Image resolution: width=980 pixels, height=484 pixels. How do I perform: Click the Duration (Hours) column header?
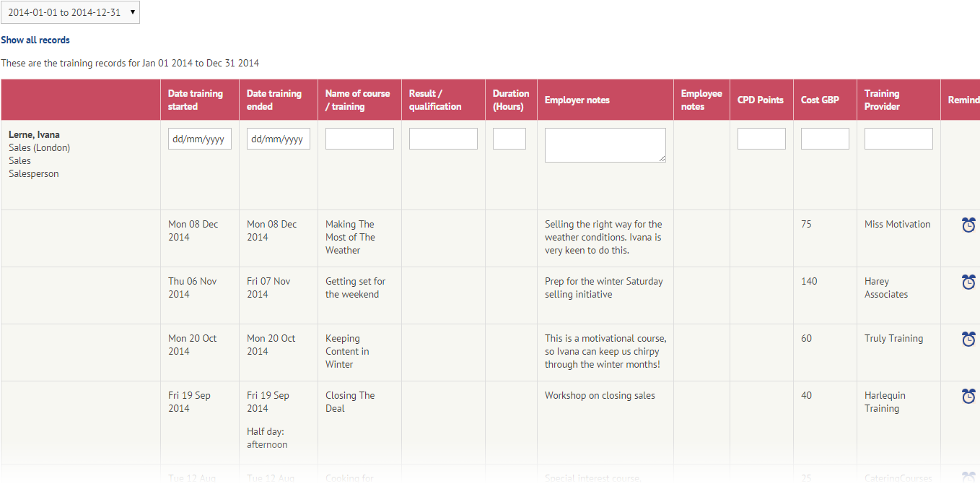pyautogui.click(x=511, y=100)
